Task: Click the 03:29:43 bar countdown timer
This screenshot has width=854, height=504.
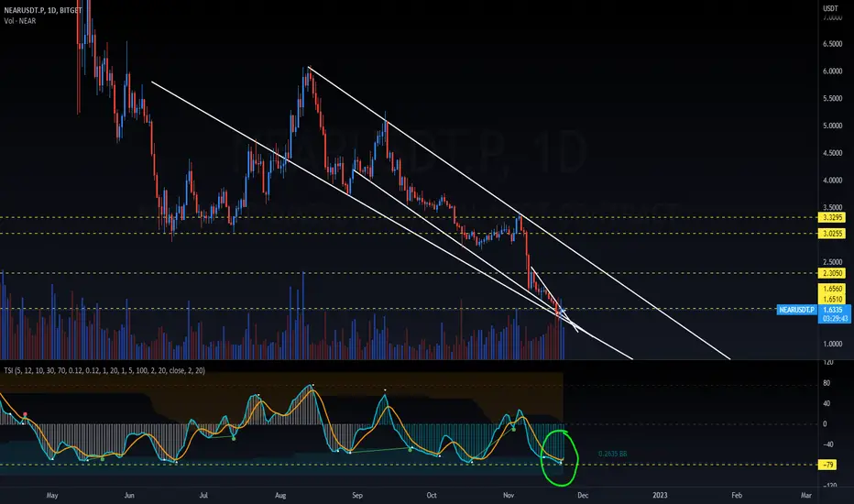Action: tap(835, 319)
